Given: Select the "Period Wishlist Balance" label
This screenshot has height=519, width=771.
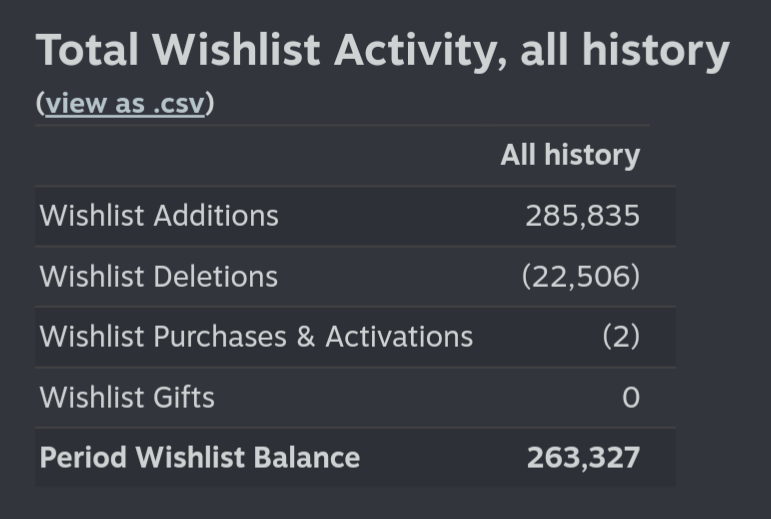Looking at the screenshot, I should 200,458.
